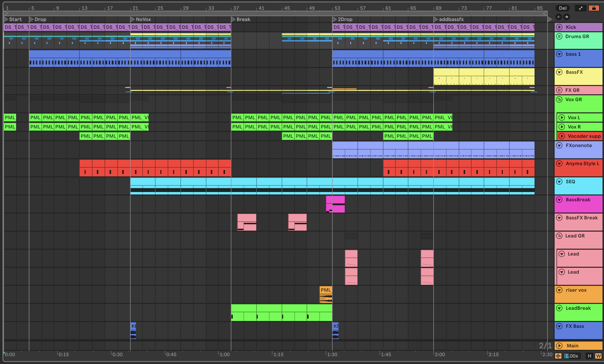Toggle the orange lock envelopes icon
Screen dimensions: 604x364
pyautogui.click(x=594, y=8)
